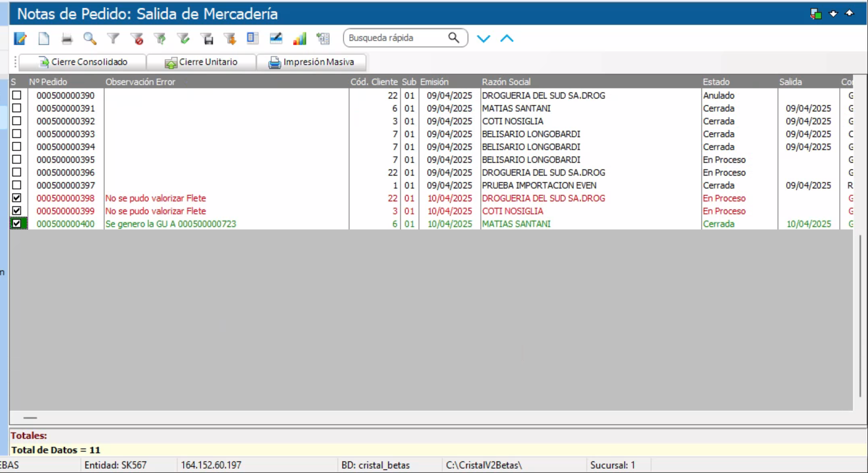Click the blue up chevron next to search

507,39
